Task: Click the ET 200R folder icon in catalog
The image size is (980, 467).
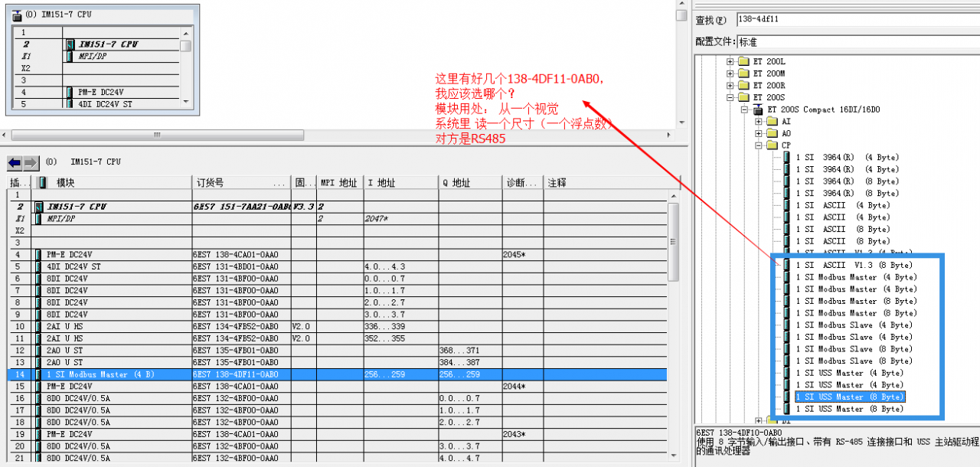Action: click(x=744, y=86)
